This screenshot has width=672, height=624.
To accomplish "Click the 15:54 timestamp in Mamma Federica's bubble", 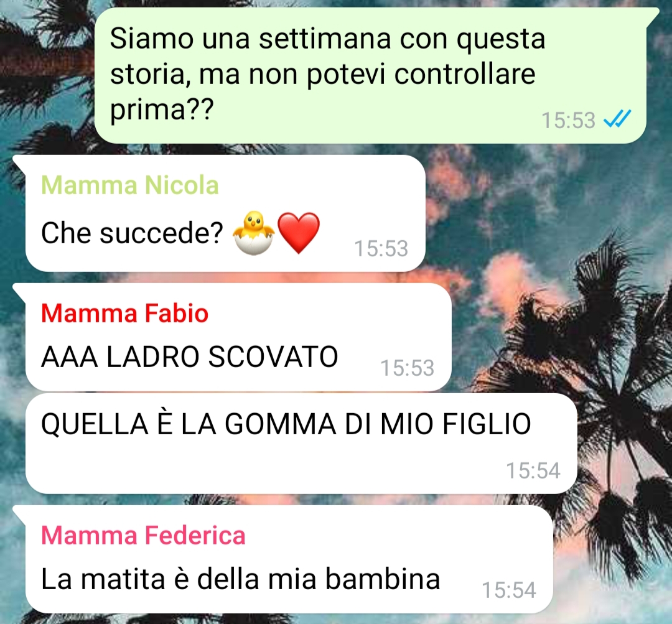I will 509,590.
